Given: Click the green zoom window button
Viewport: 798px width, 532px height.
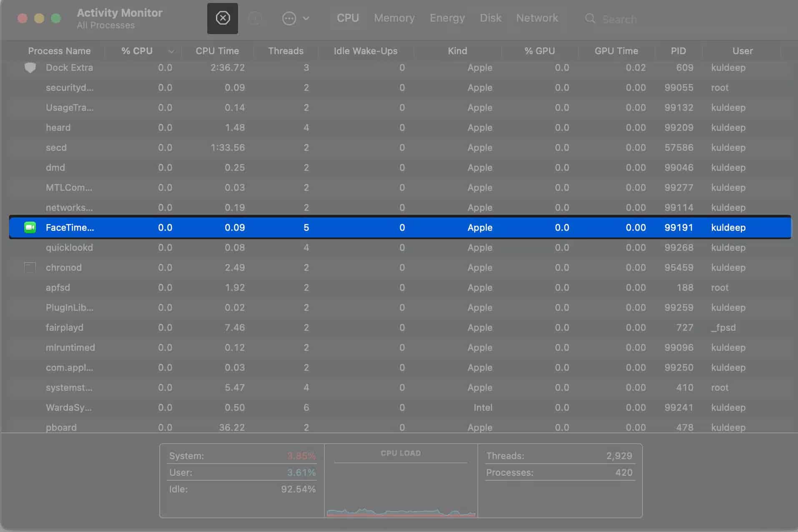Looking at the screenshot, I should [x=56, y=18].
